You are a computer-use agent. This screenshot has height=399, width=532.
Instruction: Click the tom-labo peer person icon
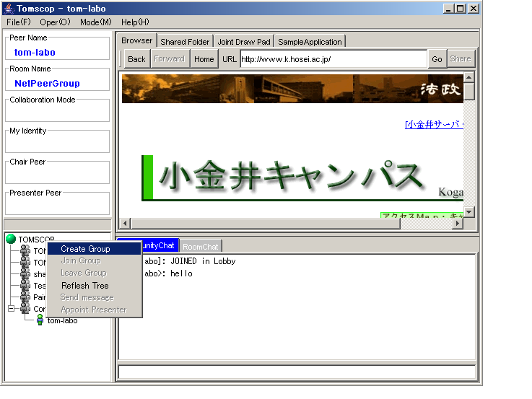[40, 320]
